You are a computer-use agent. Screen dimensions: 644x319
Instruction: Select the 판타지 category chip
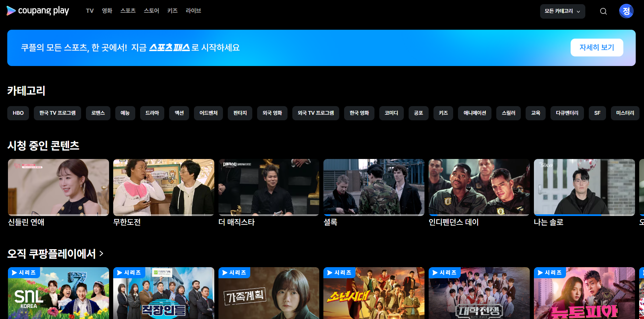click(240, 113)
